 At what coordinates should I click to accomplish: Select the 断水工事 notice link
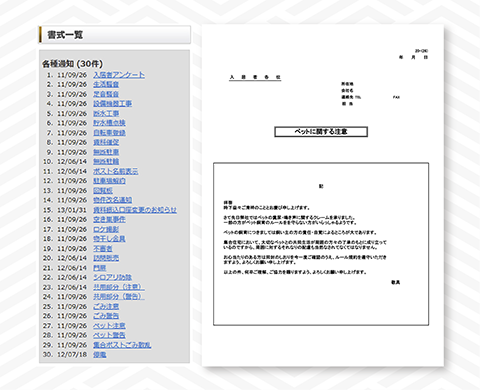(106, 114)
